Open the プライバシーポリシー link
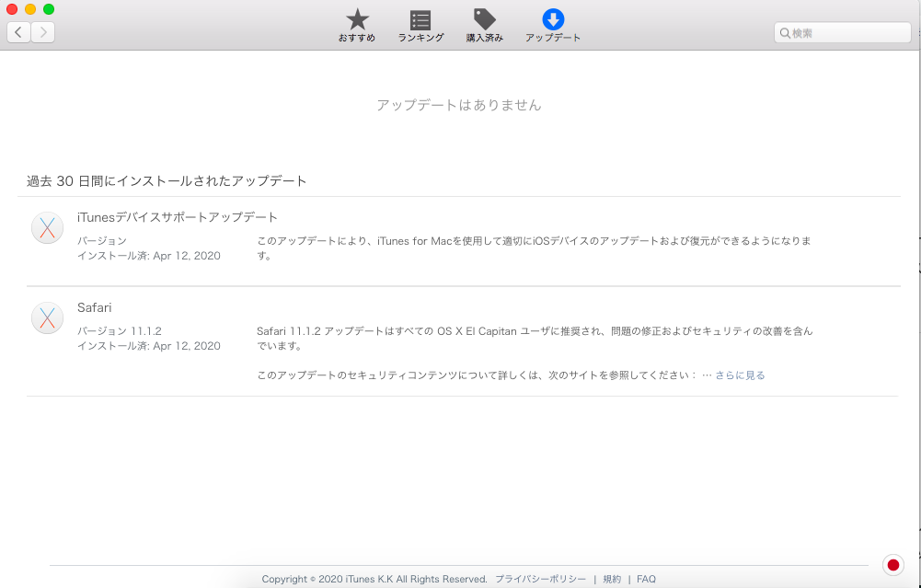The width and height of the screenshot is (921, 588). (540, 579)
